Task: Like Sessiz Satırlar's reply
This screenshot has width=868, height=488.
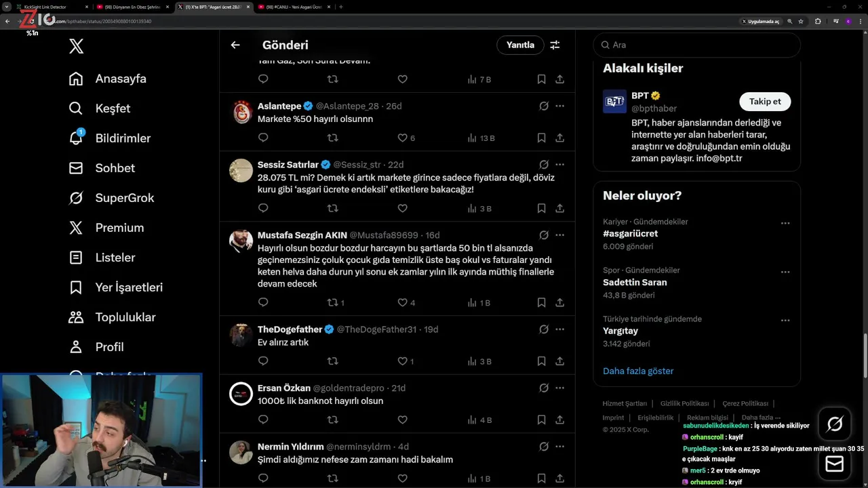Action: point(402,208)
